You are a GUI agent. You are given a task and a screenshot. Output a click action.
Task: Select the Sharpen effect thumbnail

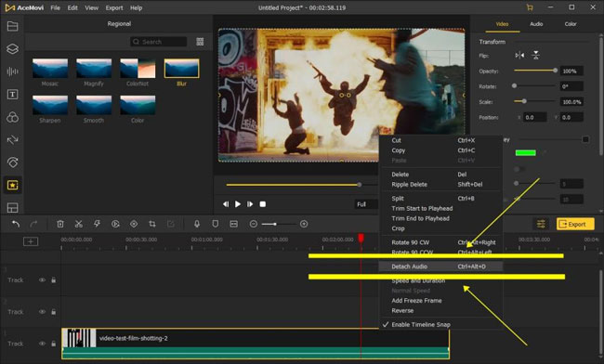(x=50, y=105)
